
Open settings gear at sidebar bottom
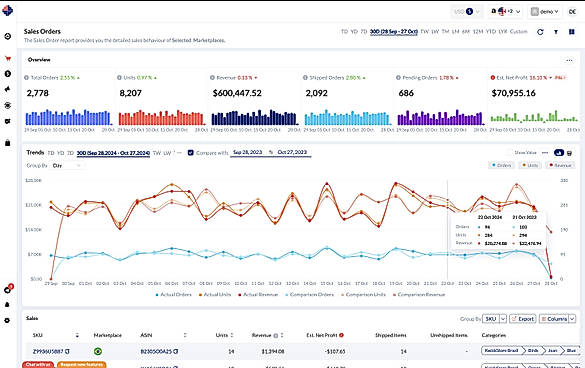(x=7, y=320)
